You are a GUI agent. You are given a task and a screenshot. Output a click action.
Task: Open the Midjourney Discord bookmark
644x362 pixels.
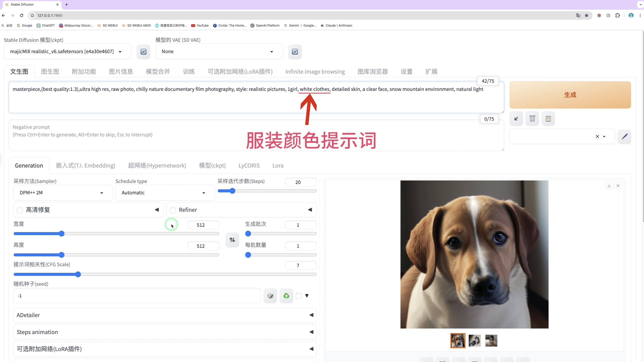tap(76, 26)
